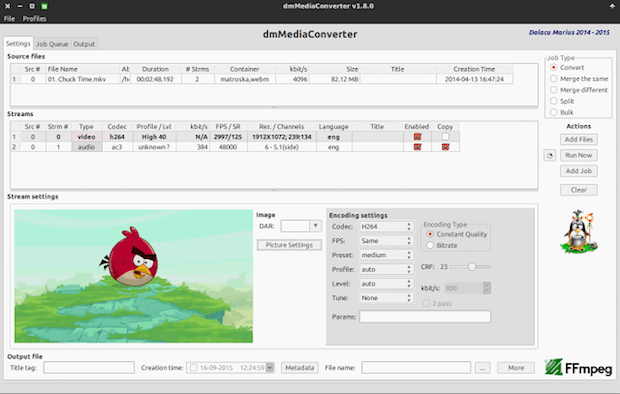The width and height of the screenshot is (620, 394).
Task: Click the Params input field
Action: (425, 316)
